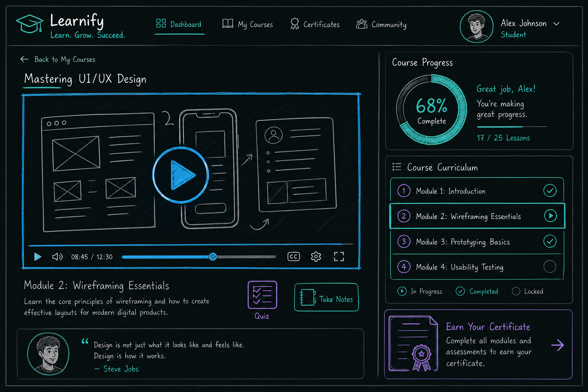Click the certificate document illustration
This screenshot has height=392, width=588.
pos(413,343)
